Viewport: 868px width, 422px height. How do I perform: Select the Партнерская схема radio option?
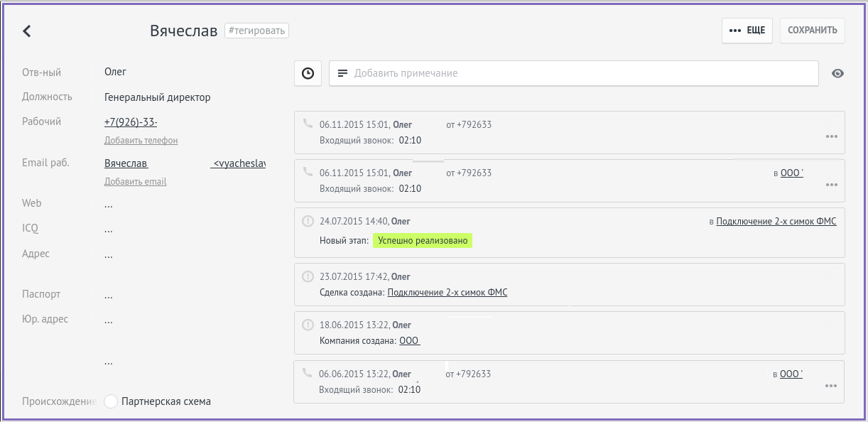tap(111, 401)
